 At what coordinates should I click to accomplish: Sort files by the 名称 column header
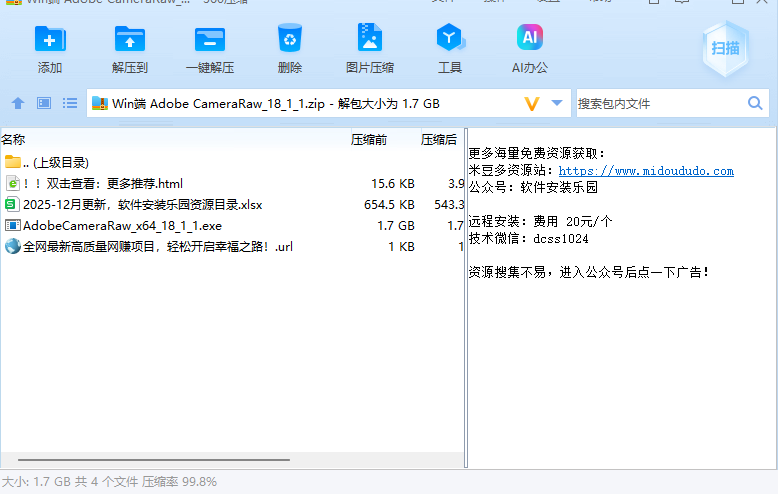pyautogui.click(x=14, y=139)
